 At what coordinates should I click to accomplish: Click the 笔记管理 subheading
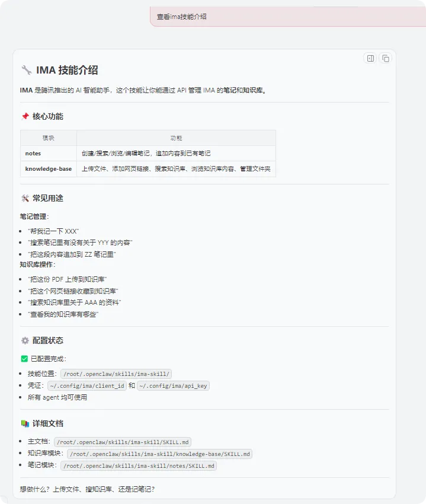34,216
